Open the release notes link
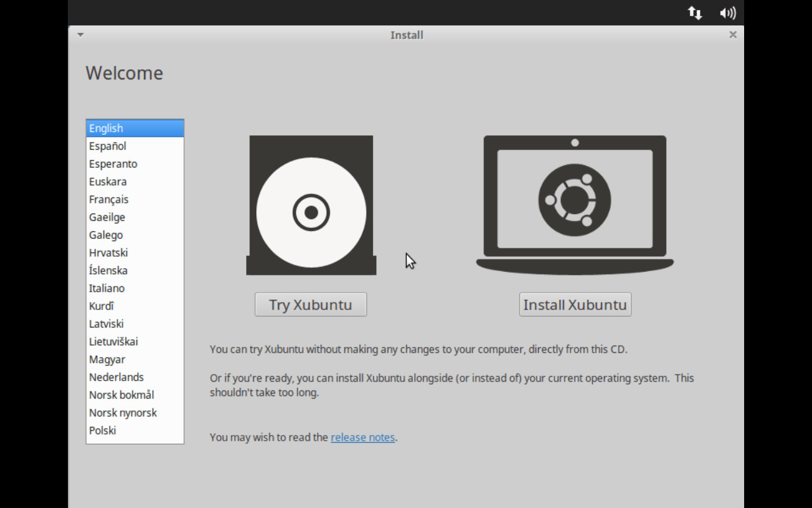812x508 pixels. tap(363, 437)
